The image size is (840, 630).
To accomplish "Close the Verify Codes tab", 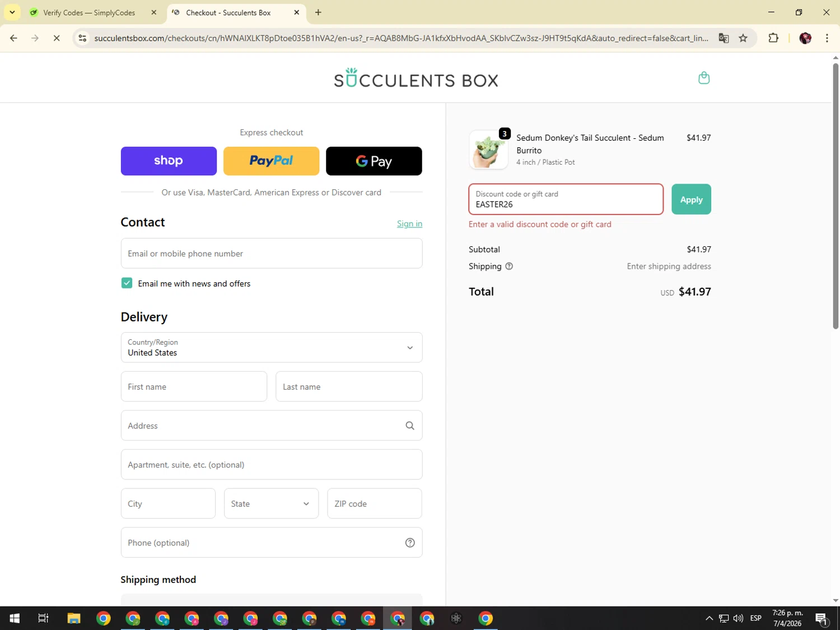I will pos(154,12).
